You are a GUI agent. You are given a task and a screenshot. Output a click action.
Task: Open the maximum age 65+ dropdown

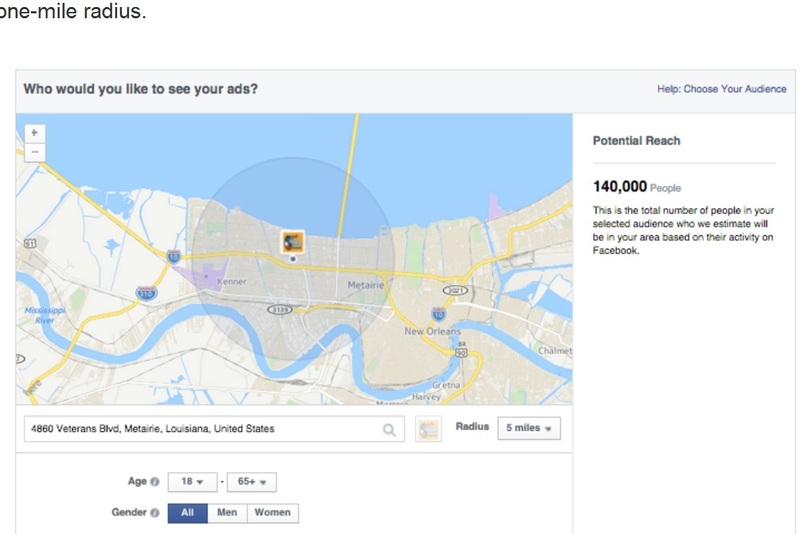coord(250,482)
